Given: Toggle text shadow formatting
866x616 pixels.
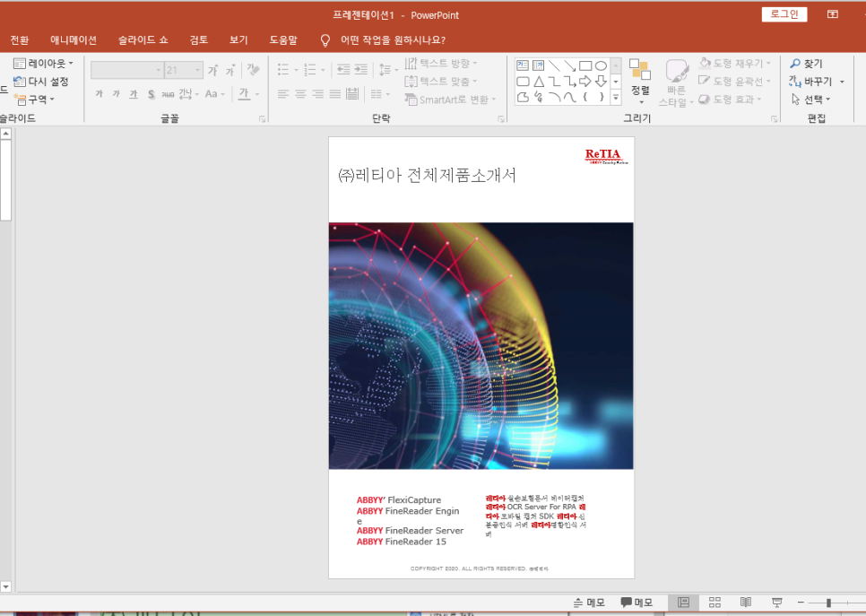Looking at the screenshot, I should pos(151,94).
